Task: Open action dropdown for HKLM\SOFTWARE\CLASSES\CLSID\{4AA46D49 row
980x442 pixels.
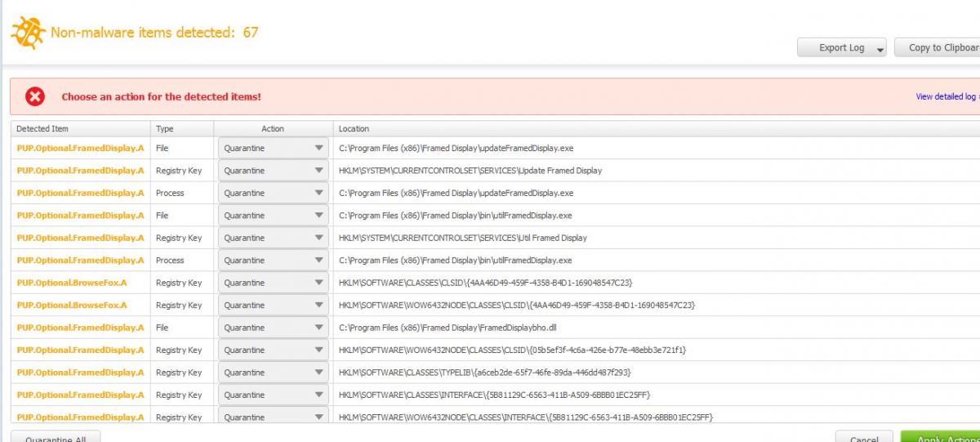Action: [x=274, y=284]
